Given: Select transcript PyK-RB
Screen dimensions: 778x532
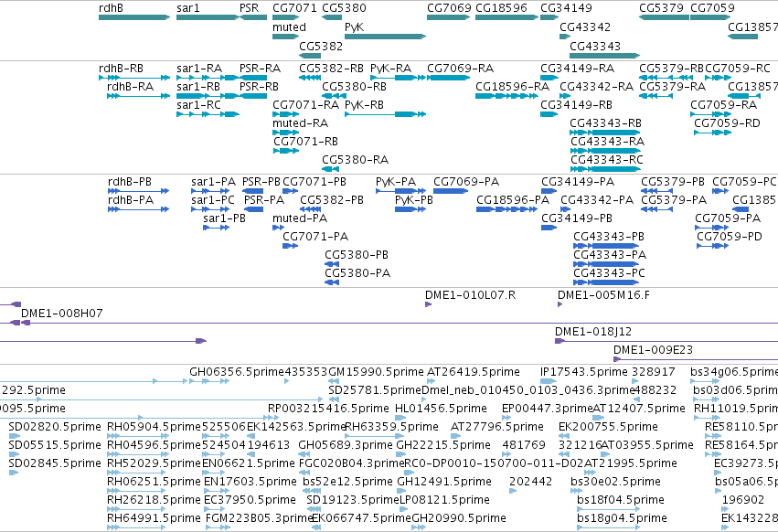Looking at the screenshot, I should point(386,114).
